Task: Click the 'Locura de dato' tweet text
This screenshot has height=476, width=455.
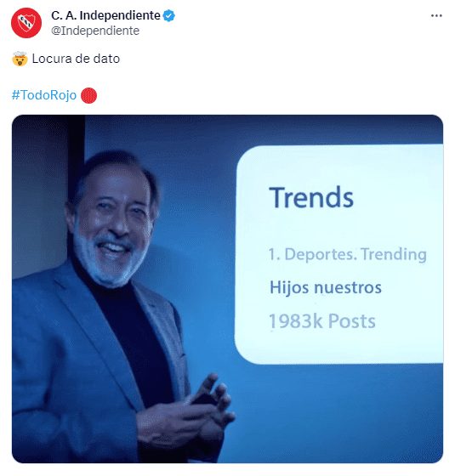Action: (76, 59)
